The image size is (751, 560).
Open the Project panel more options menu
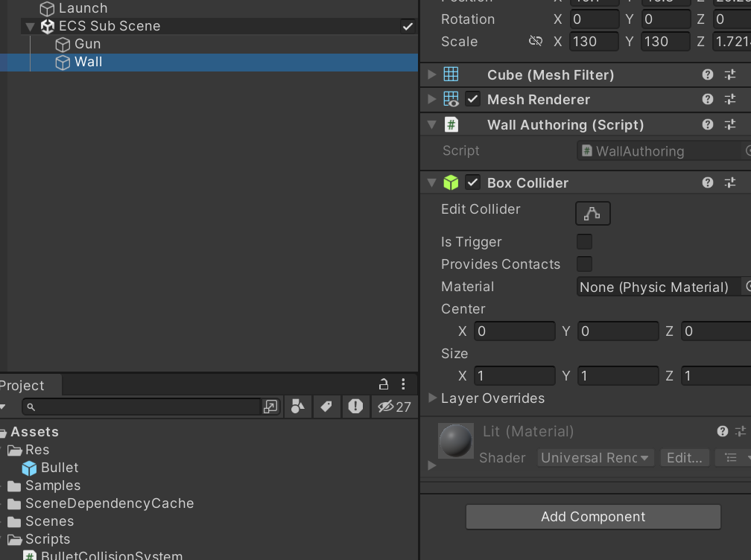coord(403,384)
